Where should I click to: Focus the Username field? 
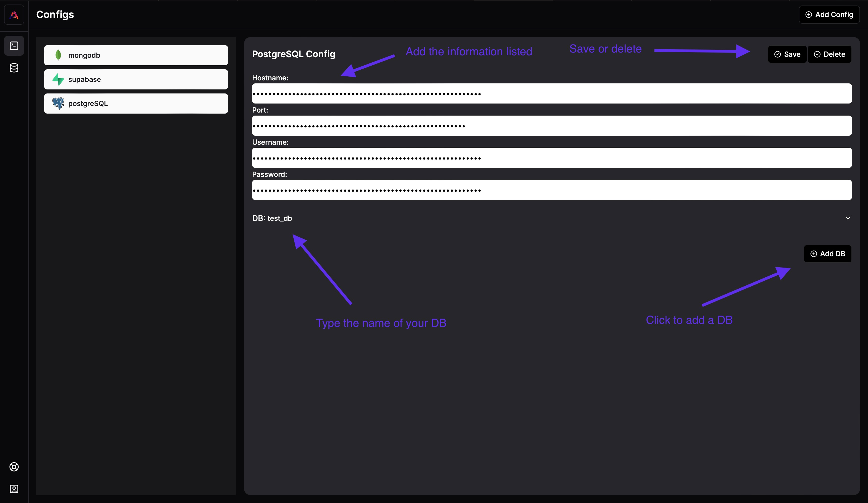tap(552, 158)
